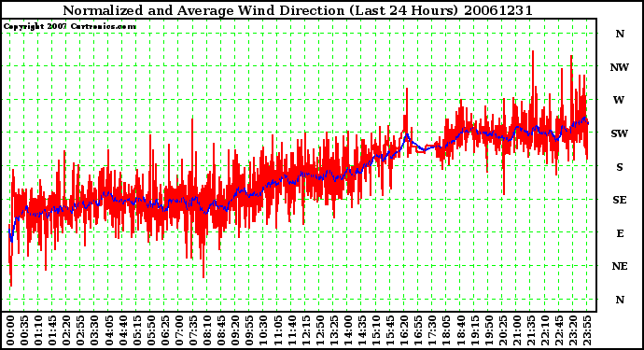
Task: Click the 22:10 time label
Action: (545, 330)
